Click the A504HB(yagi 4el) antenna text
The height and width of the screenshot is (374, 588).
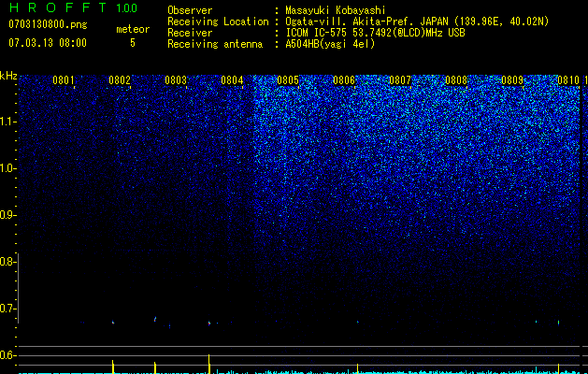(330, 44)
